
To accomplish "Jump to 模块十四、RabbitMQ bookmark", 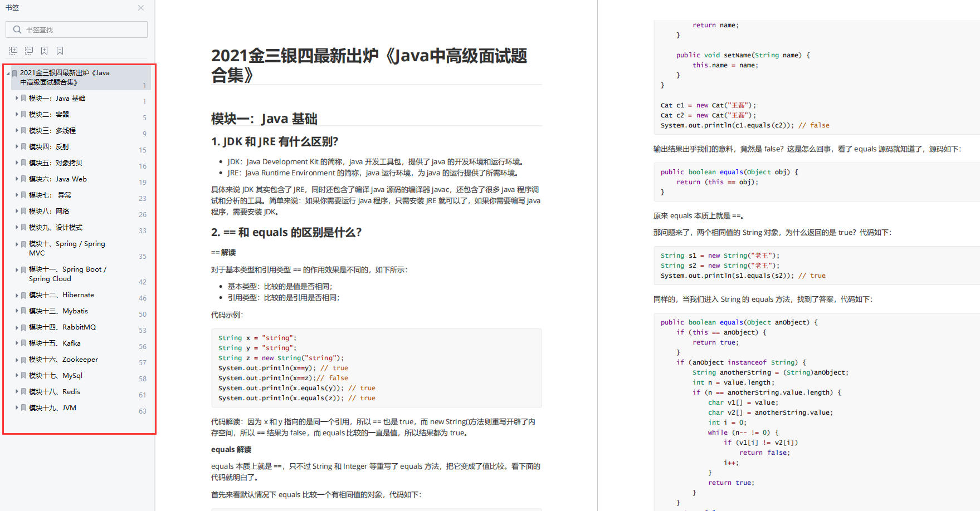I will point(62,327).
